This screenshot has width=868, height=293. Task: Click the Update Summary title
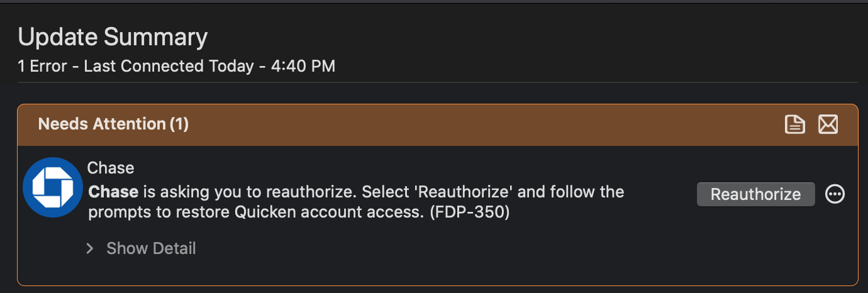pos(113,38)
